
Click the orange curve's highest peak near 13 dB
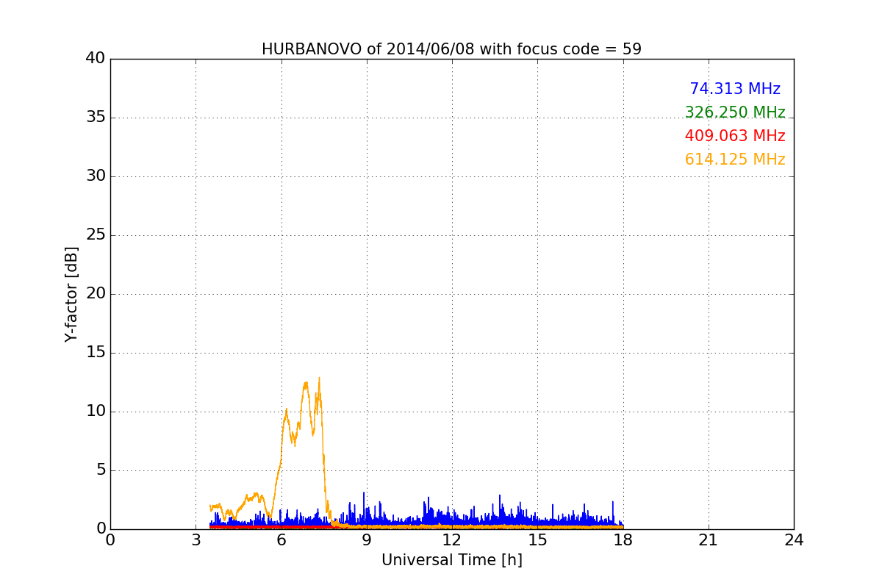319,378
